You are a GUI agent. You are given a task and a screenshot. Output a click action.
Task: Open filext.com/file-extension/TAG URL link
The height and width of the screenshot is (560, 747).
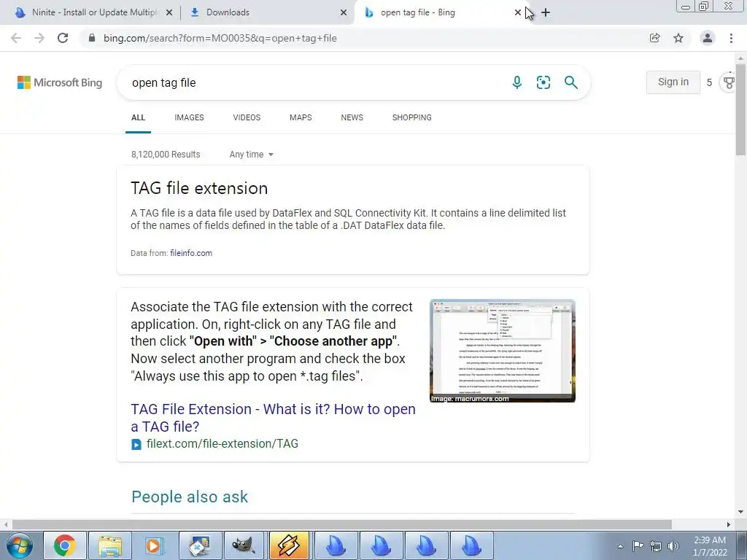point(222,444)
